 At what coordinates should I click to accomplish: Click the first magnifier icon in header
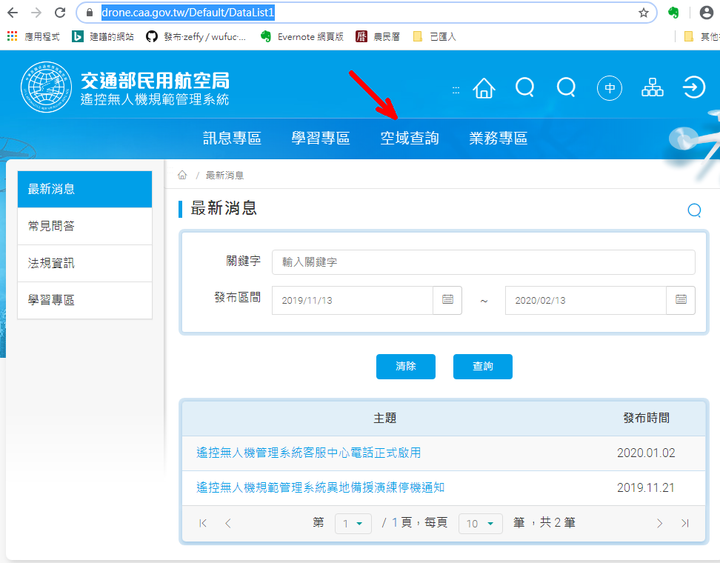click(x=525, y=87)
